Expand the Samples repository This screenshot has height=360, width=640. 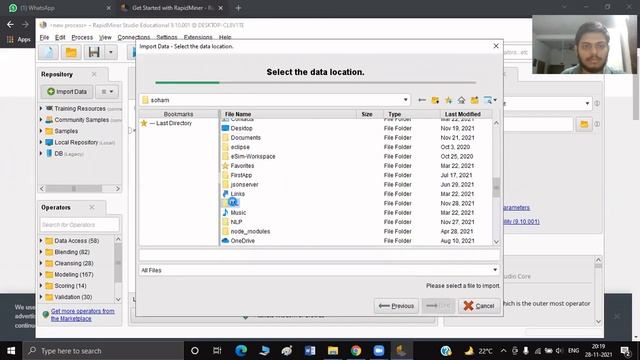pos(41,131)
